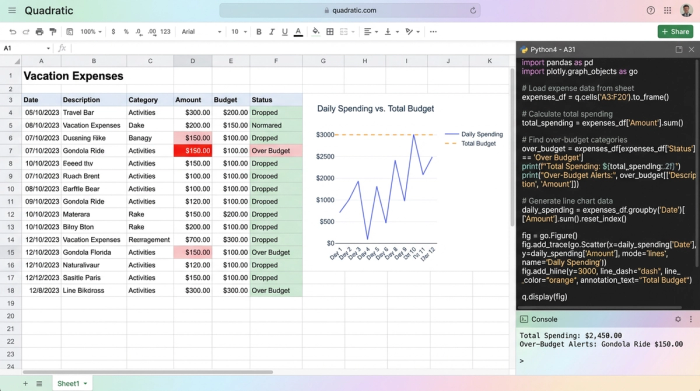Open the 123 number format options
This screenshot has height=391, width=700.
[x=165, y=32]
